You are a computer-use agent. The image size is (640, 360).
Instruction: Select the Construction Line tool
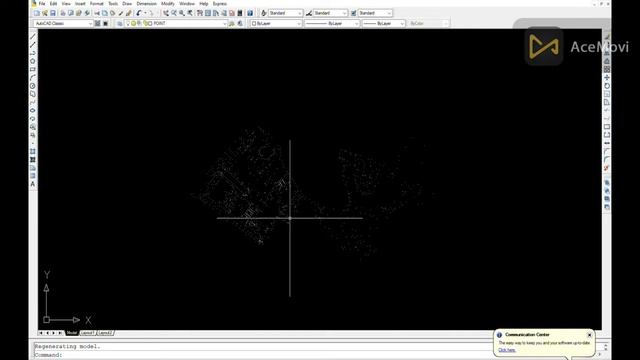[33, 45]
